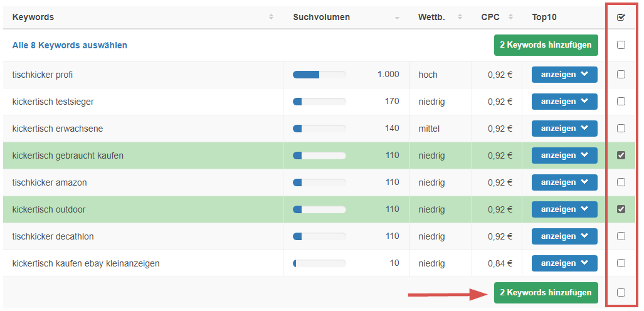Click keyword text tischkicker decathlon
Viewport: 644px width, 311px height.
pos(53,236)
